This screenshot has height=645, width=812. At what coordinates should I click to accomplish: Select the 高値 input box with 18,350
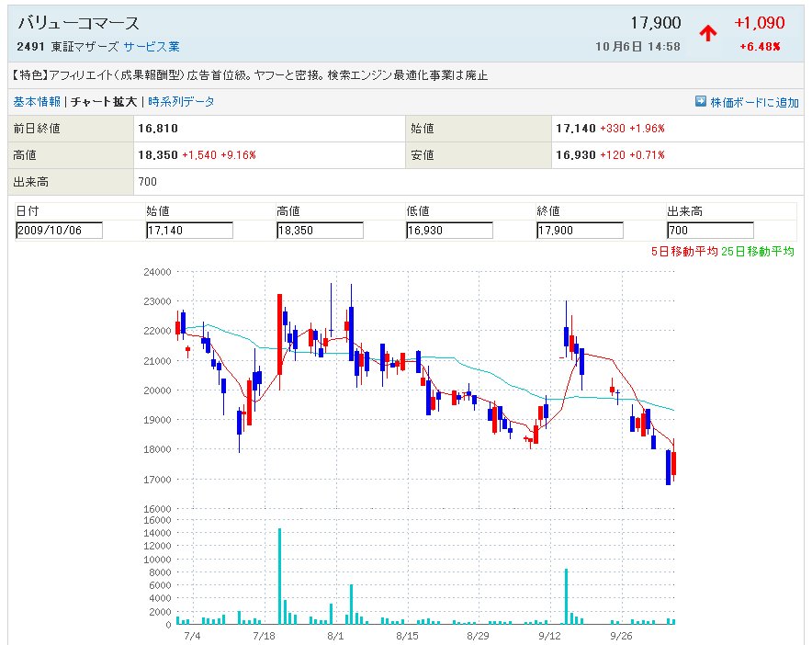[x=320, y=230]
